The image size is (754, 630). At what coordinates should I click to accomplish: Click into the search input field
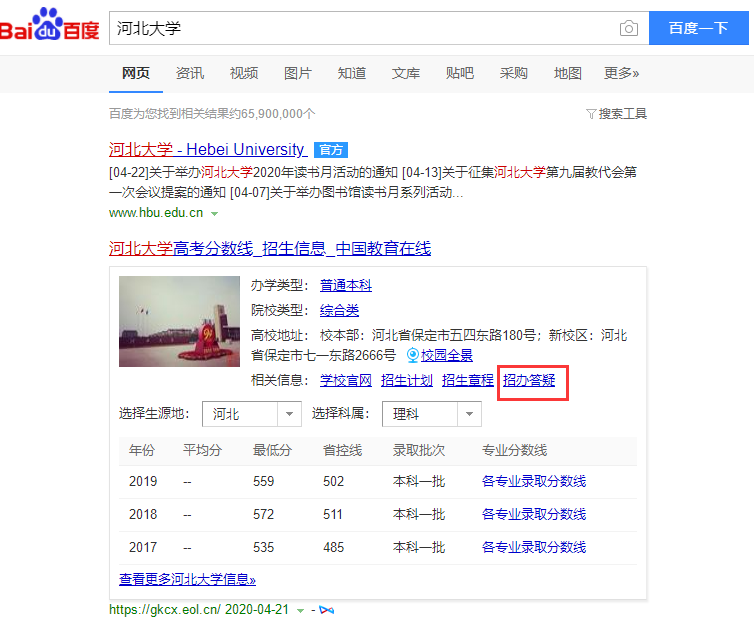click(x=360, y=28)
